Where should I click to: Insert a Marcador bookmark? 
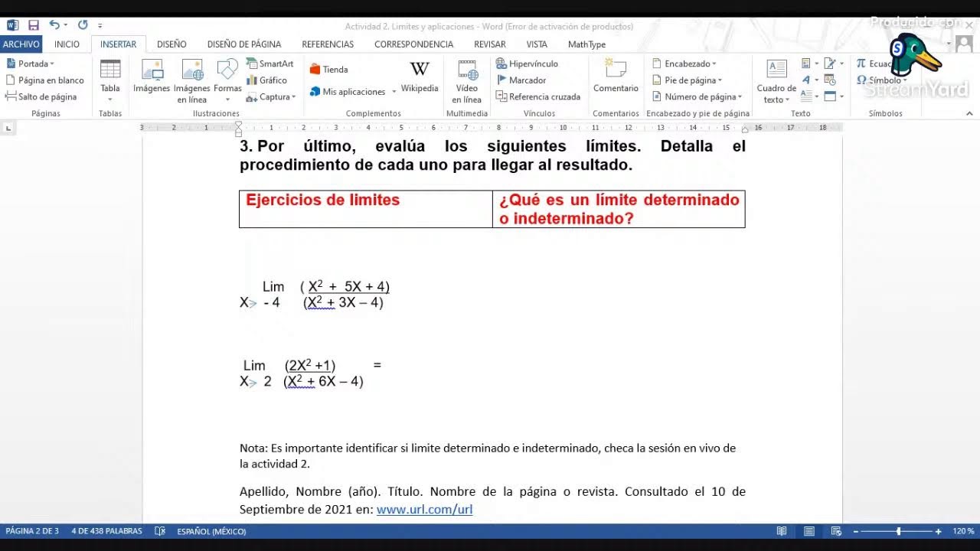(521, 80)
